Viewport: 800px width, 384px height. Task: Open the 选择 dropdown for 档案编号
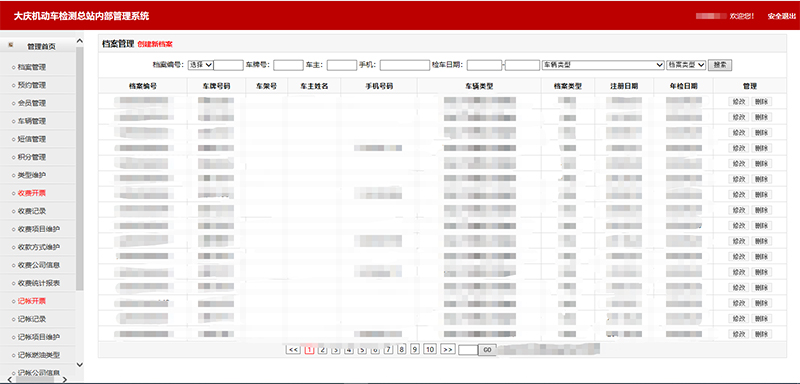coord(201,65)
